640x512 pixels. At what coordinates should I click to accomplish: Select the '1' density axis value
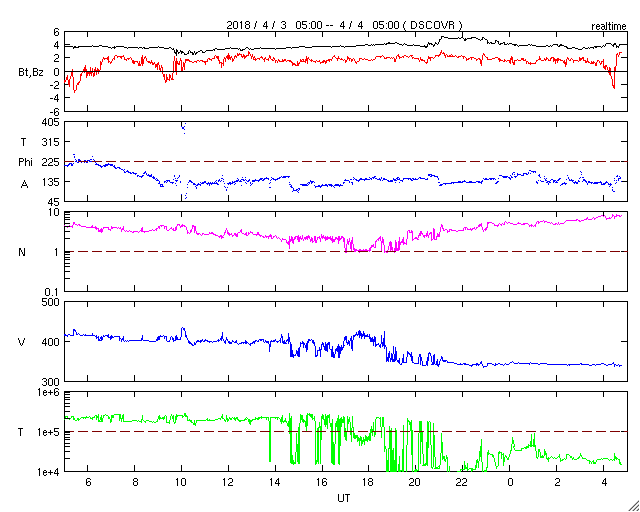click(57, 252)
